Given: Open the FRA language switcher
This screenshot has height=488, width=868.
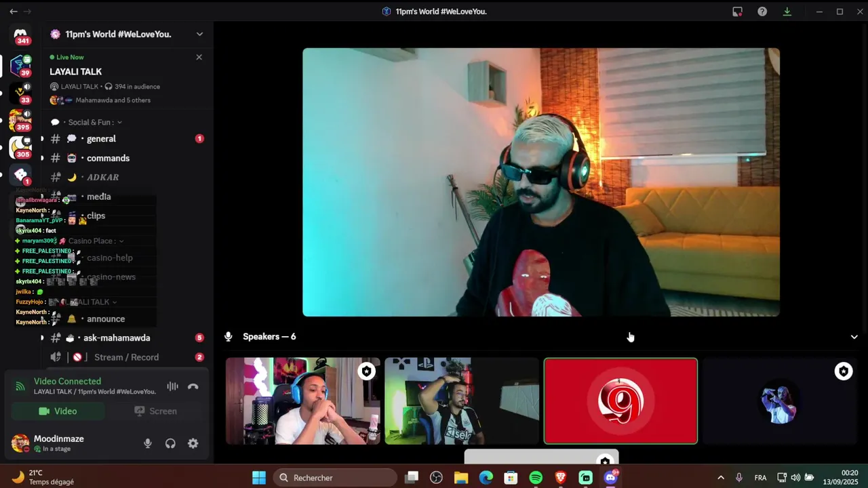Looking at the screenshot, I should pyautogui.click(x=761, y=478).
